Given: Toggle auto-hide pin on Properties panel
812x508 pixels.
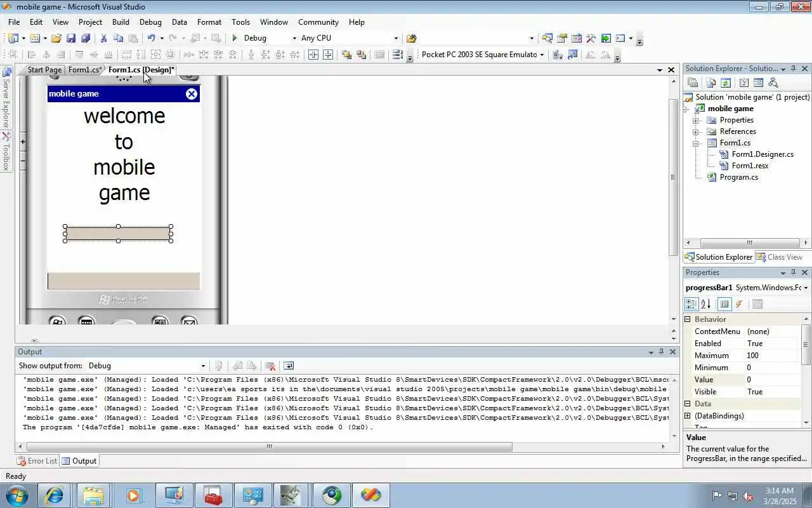Looking at the screenshot, I should pyautogui.click(x=793, y=272).
